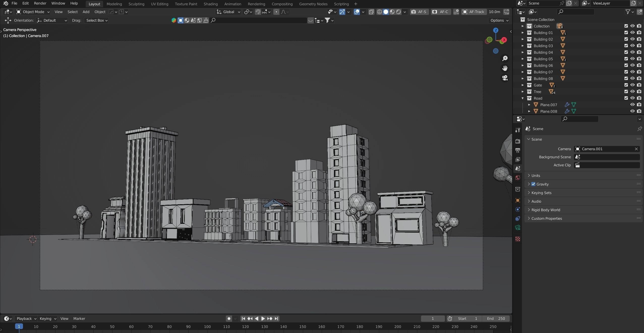Toggle proportional editing icon
Viewport: 644px width, 333px height.
point(276,12)
